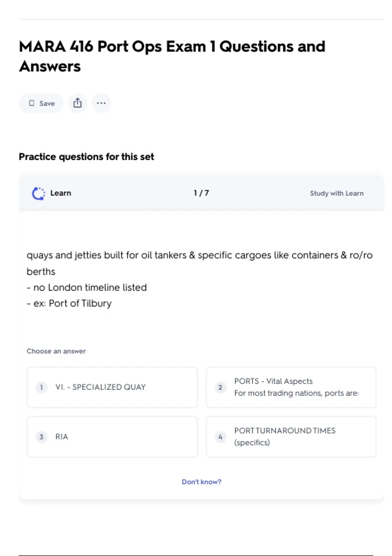
Task: Click the bookmark icon in Save button
Action: point(32,103)
